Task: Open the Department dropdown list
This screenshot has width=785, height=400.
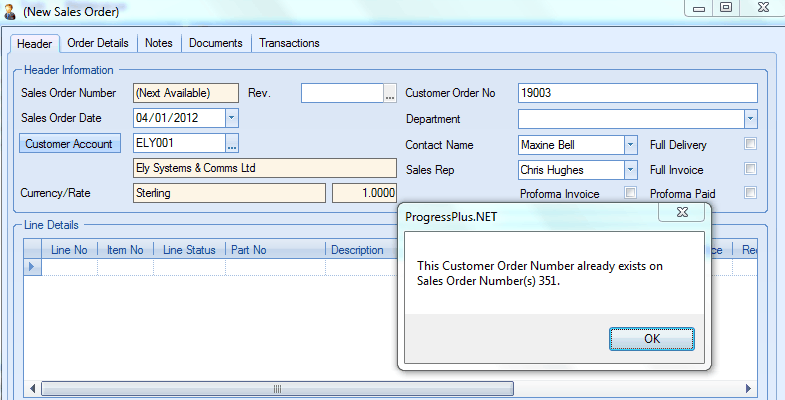Action: click(x=750, y=119)
